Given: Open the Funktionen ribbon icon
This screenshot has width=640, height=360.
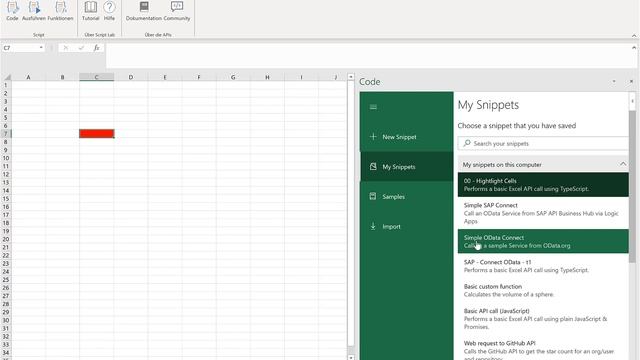Looking at the screenshot, I should click(60, 7).
